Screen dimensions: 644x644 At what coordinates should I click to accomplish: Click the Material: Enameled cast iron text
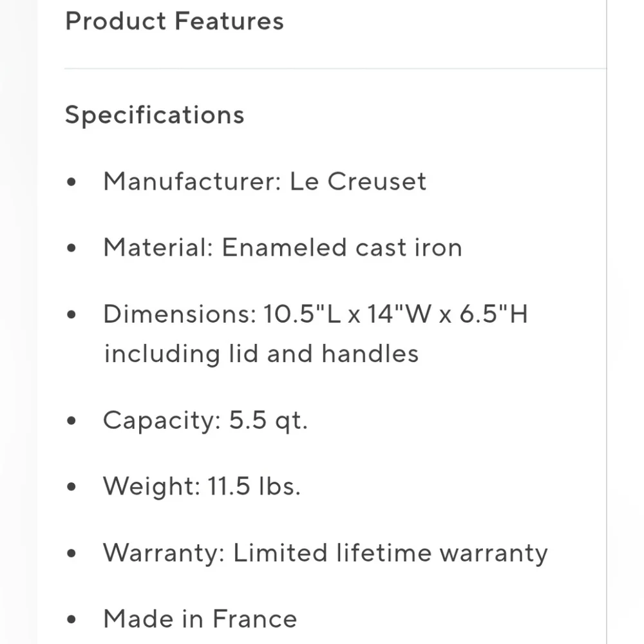pyautogui.click(x=283, y=248)
